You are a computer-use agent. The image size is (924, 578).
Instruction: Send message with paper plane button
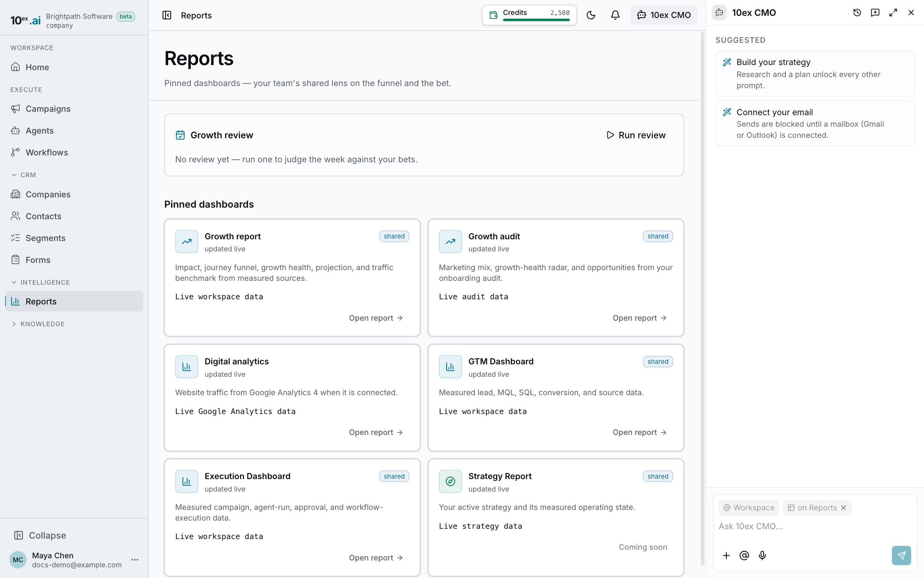tap(901, 555)
